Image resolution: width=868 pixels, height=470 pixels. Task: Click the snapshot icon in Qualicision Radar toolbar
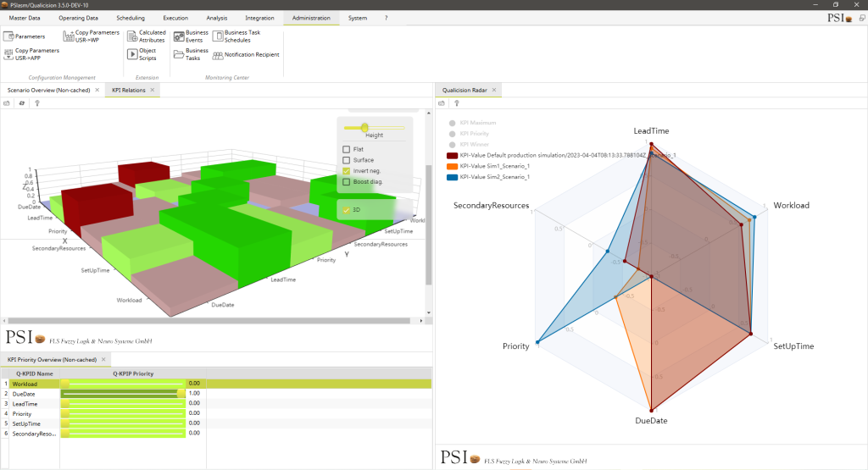(x=442, y=103)
